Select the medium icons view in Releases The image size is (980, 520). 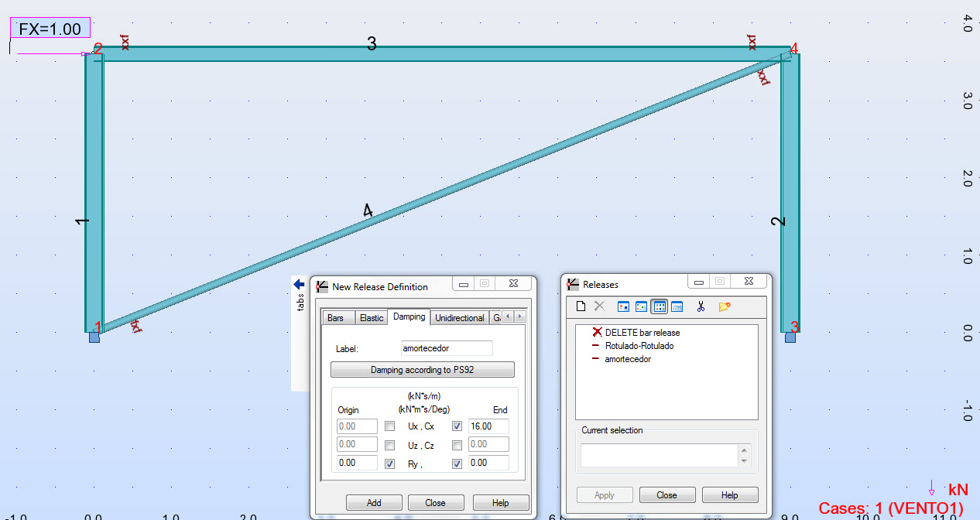point(642,306)
